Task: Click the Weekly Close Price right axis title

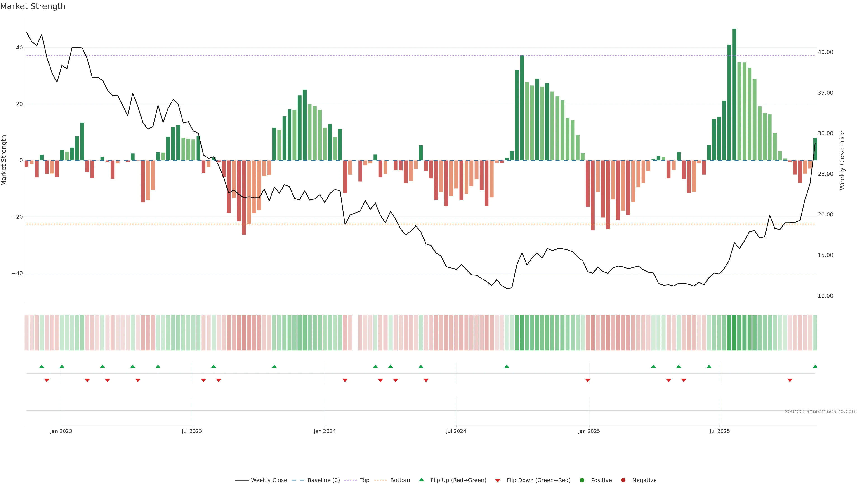Action: tap(842, 160)
